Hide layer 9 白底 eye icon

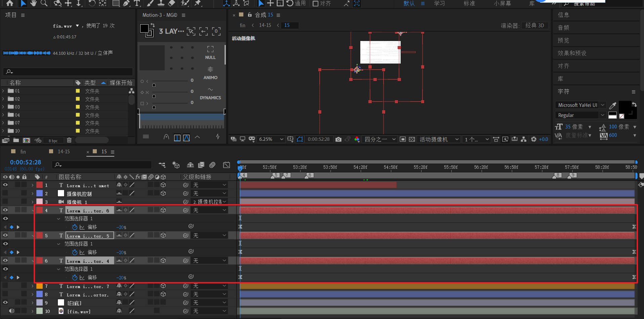tap(5, 303)
